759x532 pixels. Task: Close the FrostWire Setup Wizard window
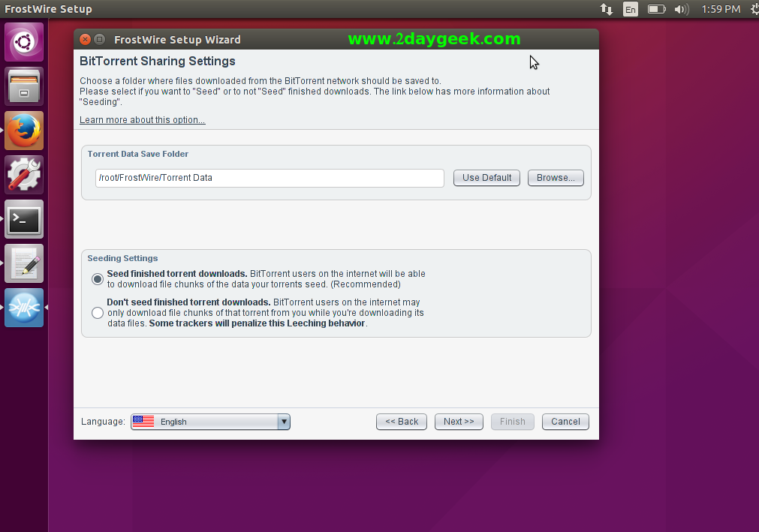pos(85,39)
